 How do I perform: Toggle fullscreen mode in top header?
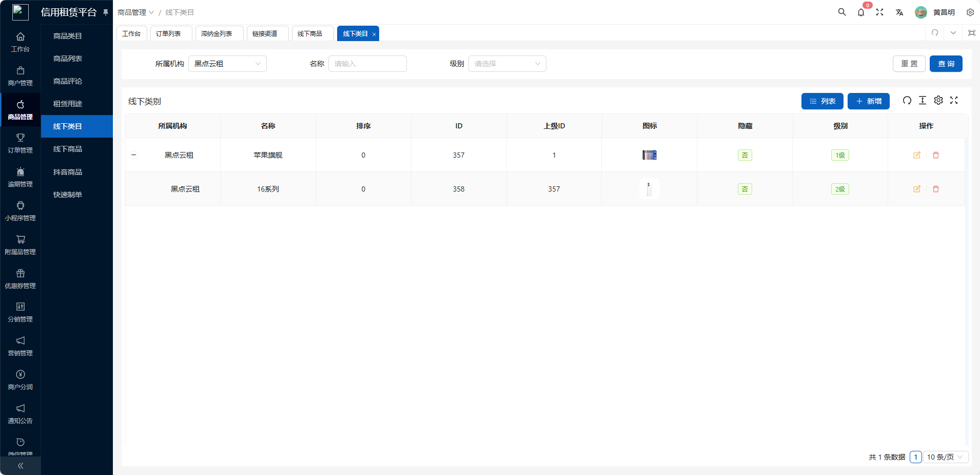point(879,12)
